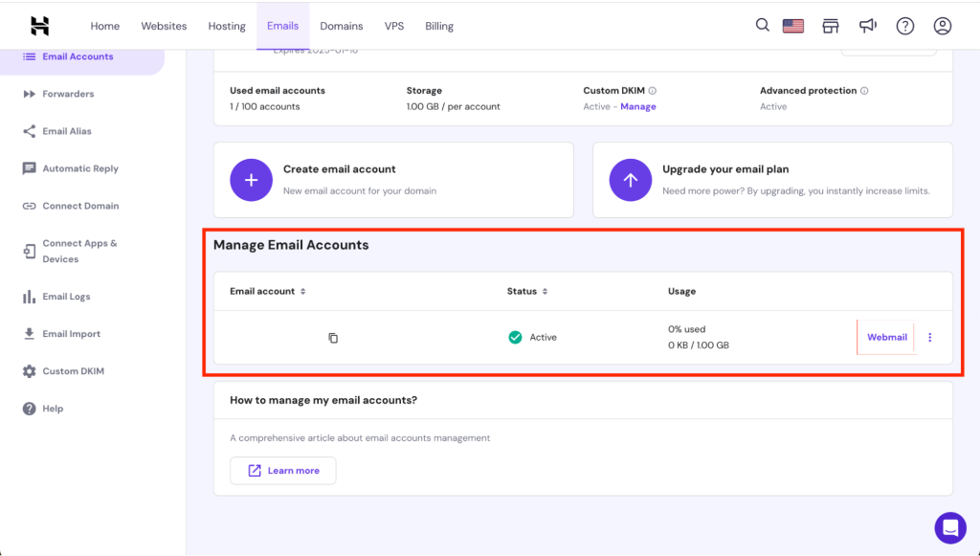This screenshot has width=980, height=556.
Task: Click the help question mark icon
Action: tap(904, 26)
